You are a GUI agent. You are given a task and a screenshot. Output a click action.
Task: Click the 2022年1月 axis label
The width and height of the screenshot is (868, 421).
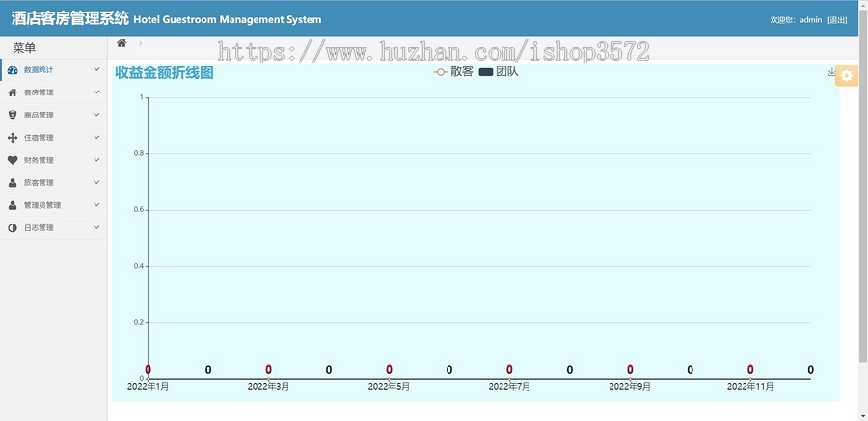pyautogui.click(x=148, y=387)
